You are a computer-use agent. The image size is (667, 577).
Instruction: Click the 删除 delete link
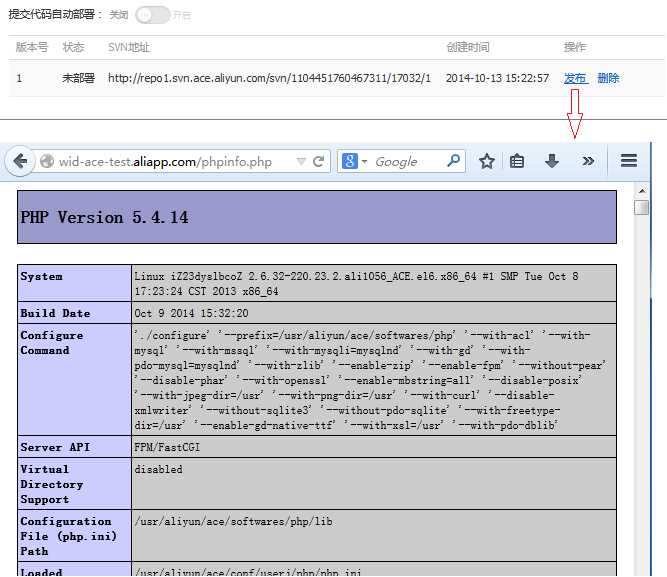[608, 78]
